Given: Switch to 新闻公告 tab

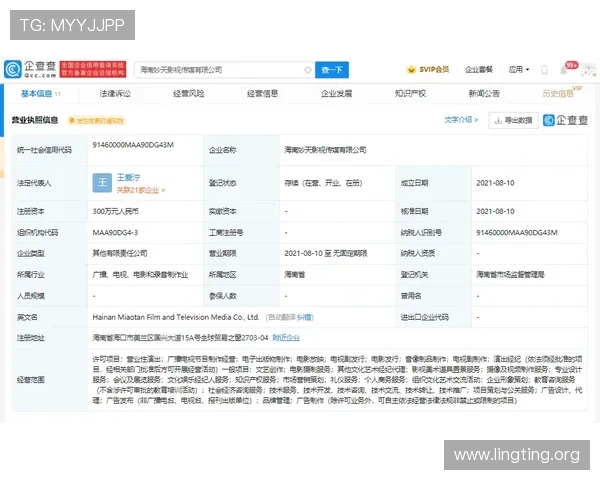Looking at the screenshot, I should (484, 93).
